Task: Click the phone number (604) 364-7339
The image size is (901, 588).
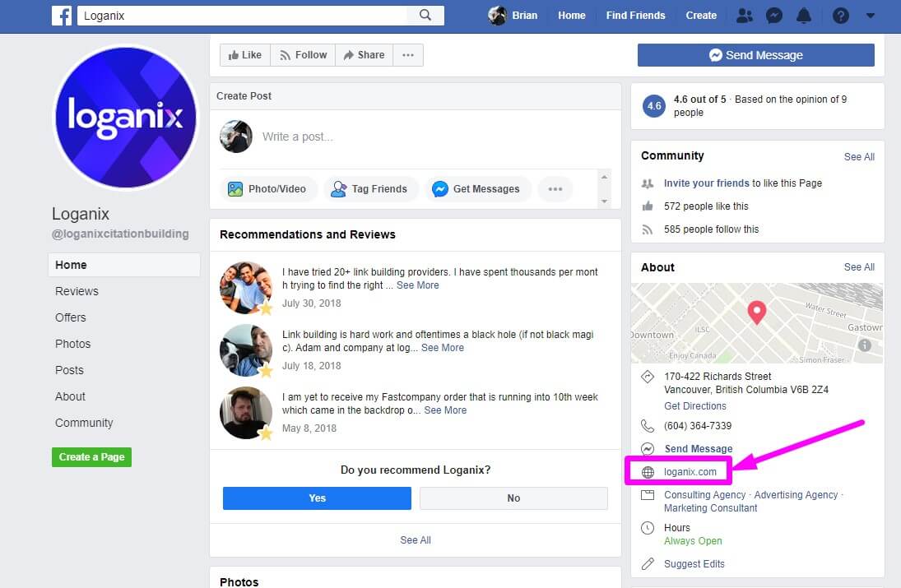Action: (698, 426)
